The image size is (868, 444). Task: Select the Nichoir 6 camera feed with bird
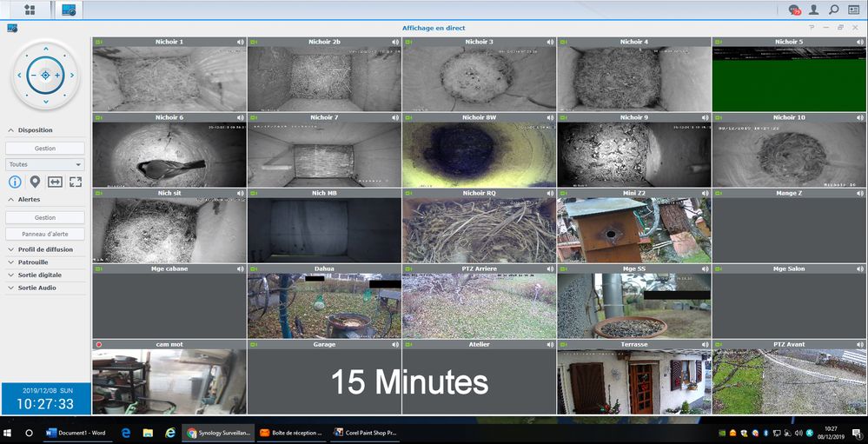tap(169, 155)
